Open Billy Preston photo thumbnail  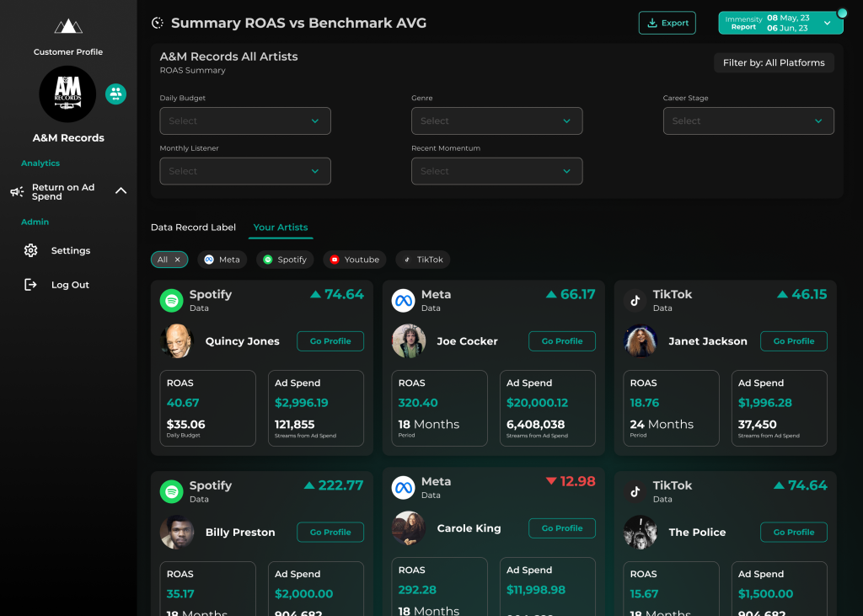[x=177, y=532]
